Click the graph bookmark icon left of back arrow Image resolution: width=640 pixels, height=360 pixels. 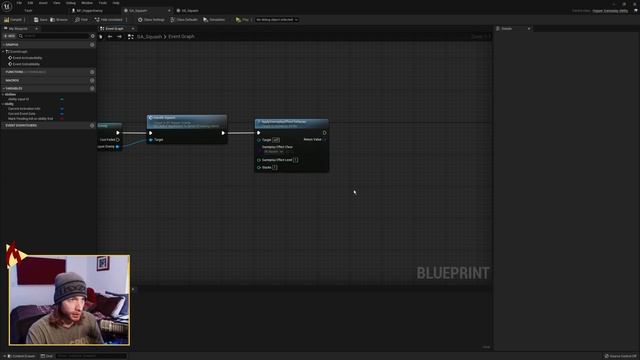click(x=101, y=37)
